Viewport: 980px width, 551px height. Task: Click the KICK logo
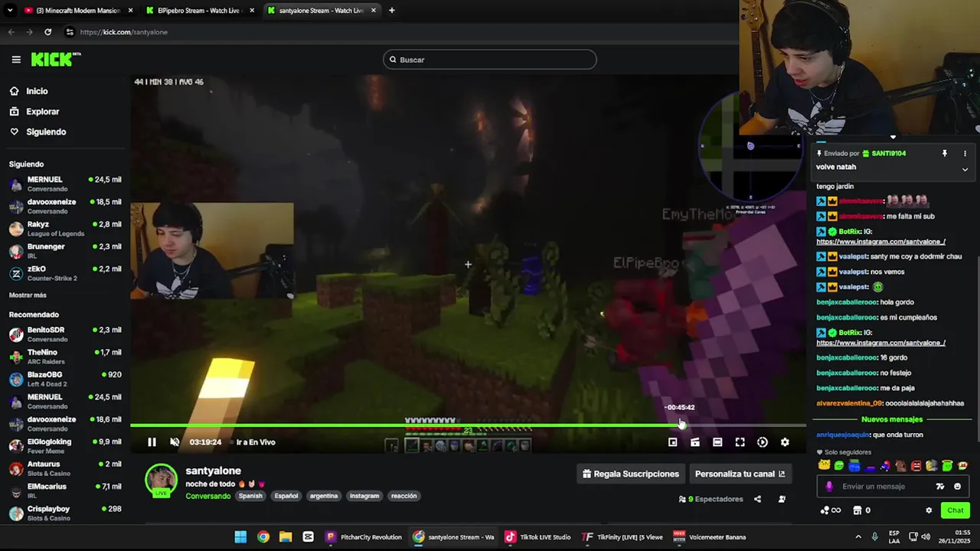pos(55,59)
